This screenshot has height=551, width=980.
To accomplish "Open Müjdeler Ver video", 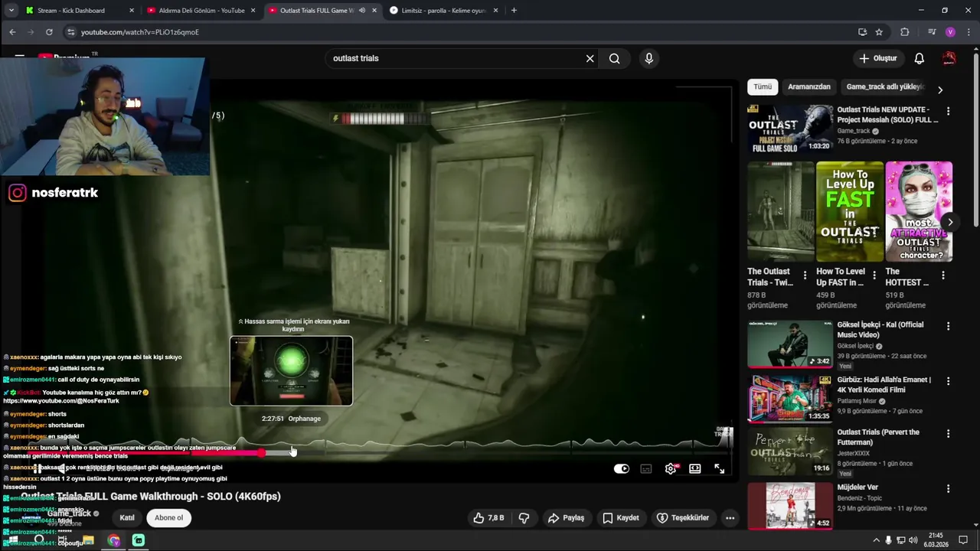I will coord(790,505).
